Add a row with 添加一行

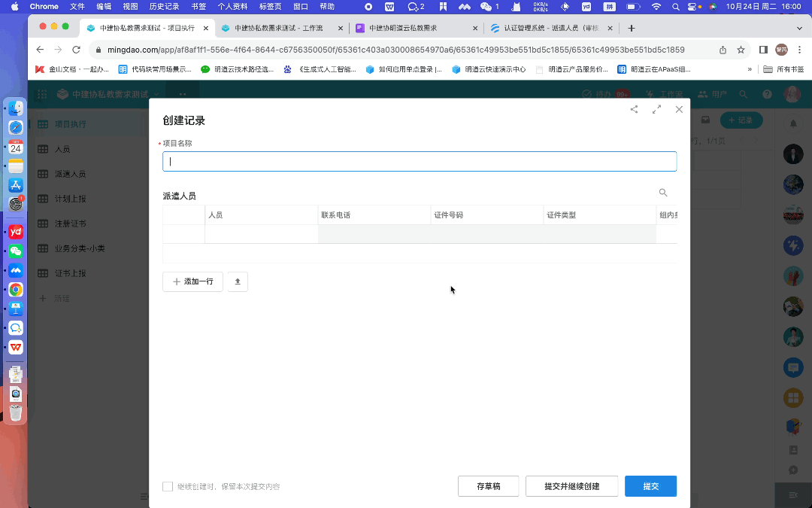(x=193, y=281)
